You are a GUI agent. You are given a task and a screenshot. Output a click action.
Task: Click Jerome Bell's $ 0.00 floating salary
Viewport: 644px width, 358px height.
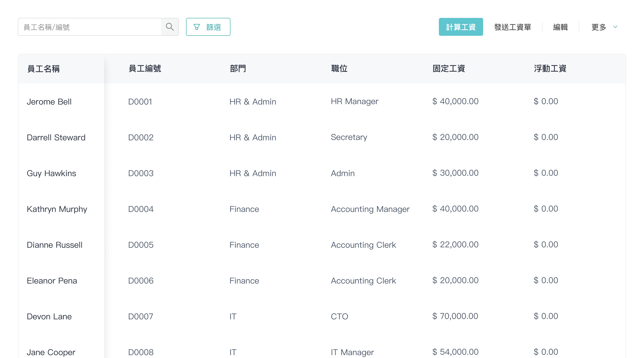(x=546, y=101)
